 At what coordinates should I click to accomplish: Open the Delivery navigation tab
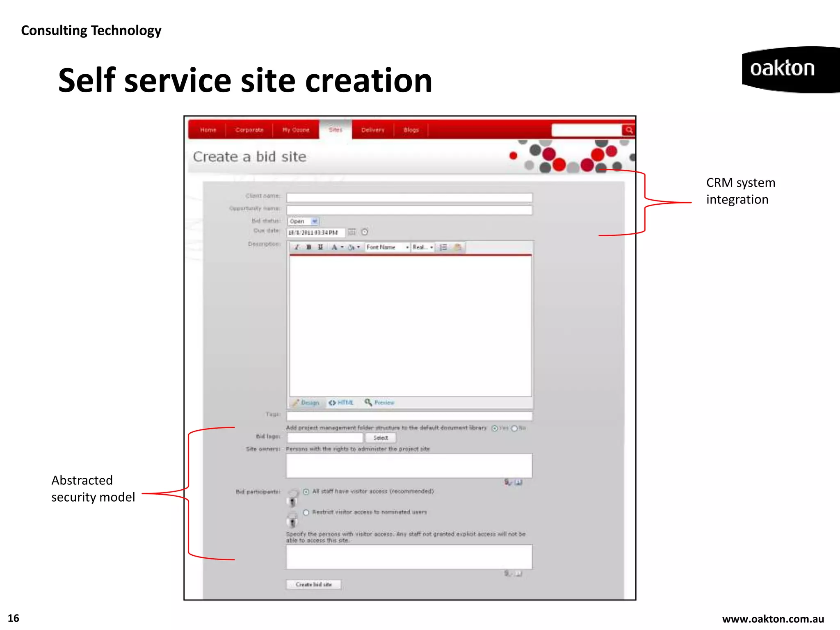(x=373, y=130)
